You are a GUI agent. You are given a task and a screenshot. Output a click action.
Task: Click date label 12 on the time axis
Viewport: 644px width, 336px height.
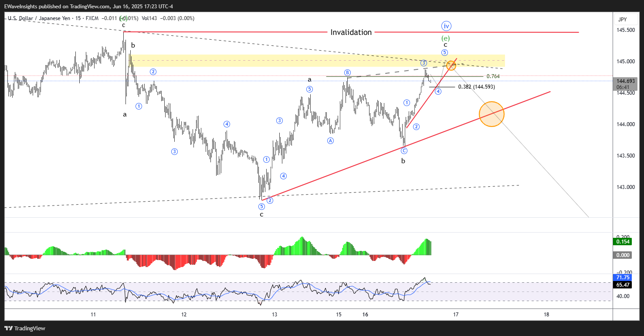pyautogui.click(x=184, y=315)
